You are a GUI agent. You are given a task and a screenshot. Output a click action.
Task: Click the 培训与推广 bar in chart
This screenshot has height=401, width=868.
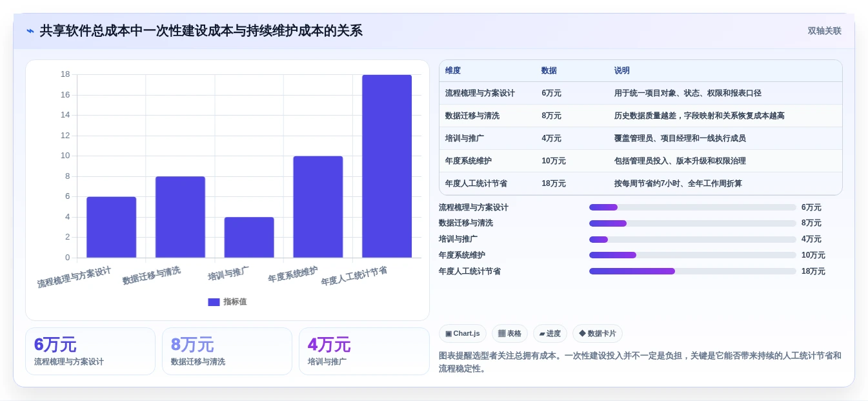point(249,238)
